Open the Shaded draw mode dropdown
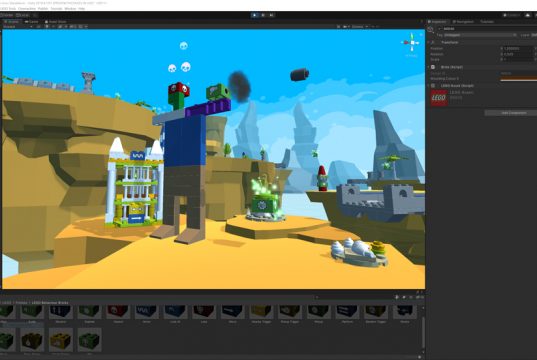 pos(17,26)
